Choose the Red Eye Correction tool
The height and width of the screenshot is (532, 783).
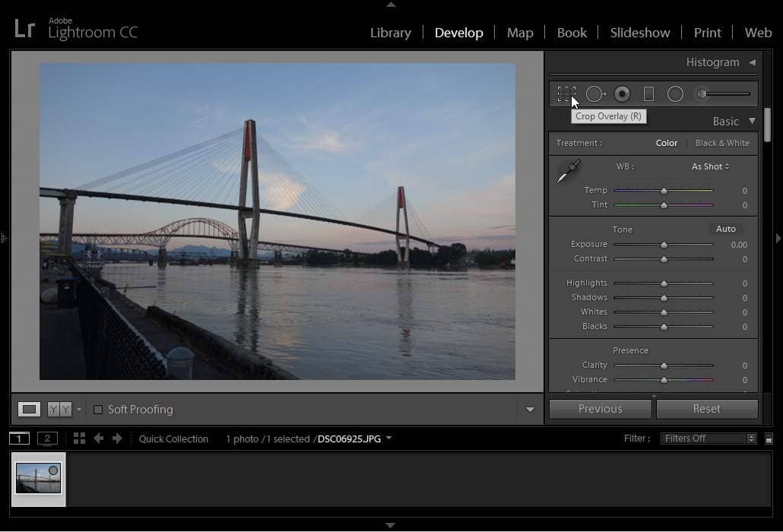623,93
